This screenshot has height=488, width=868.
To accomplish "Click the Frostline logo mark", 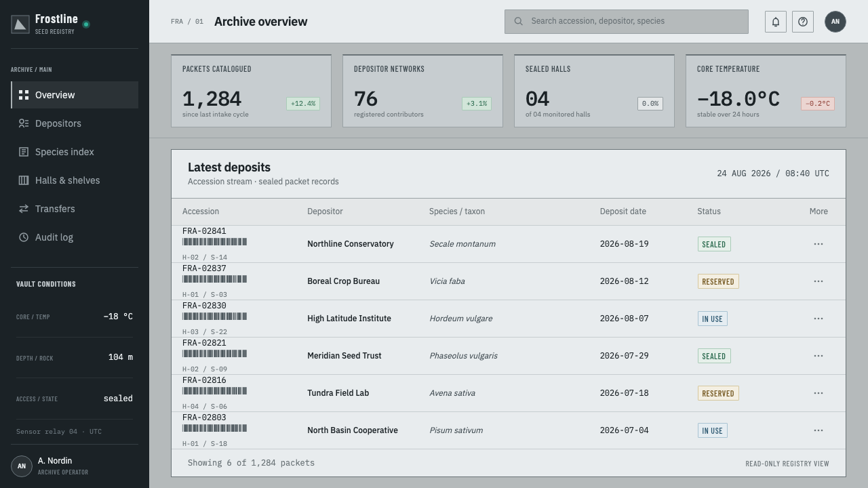I will 20,24.
